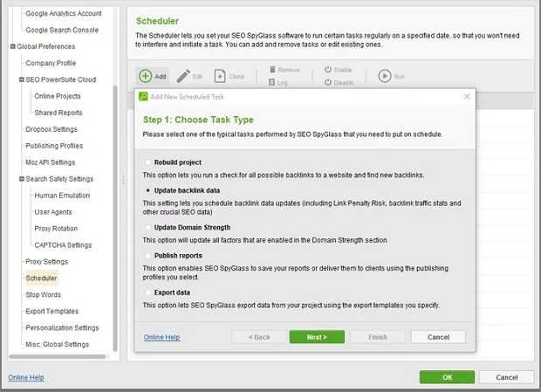Click the Remove task toolbar icon
This screenshot has height=392, width=541.
click(273, 70)
